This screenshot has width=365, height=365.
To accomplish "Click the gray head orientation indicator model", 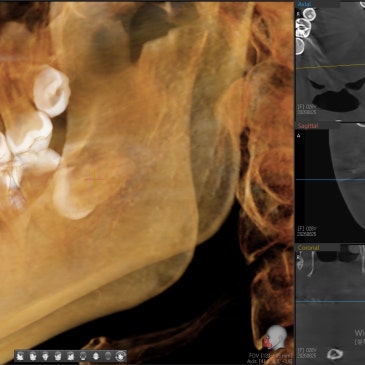I will (x=276, y=337).
